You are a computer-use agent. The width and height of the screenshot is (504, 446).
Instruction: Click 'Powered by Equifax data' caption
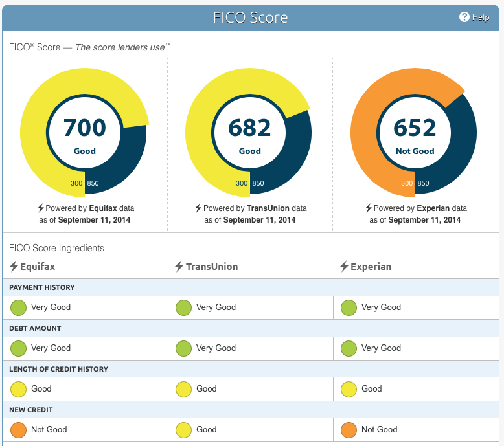click(85, 208)
